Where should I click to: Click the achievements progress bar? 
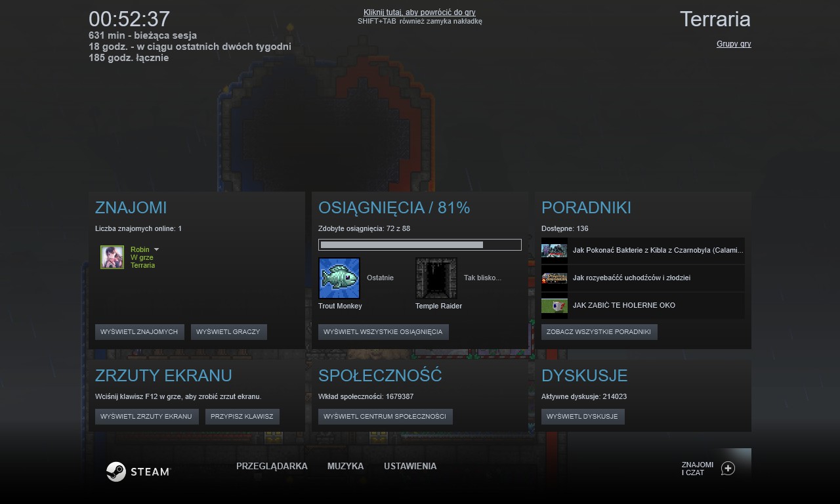coord(420,245)
